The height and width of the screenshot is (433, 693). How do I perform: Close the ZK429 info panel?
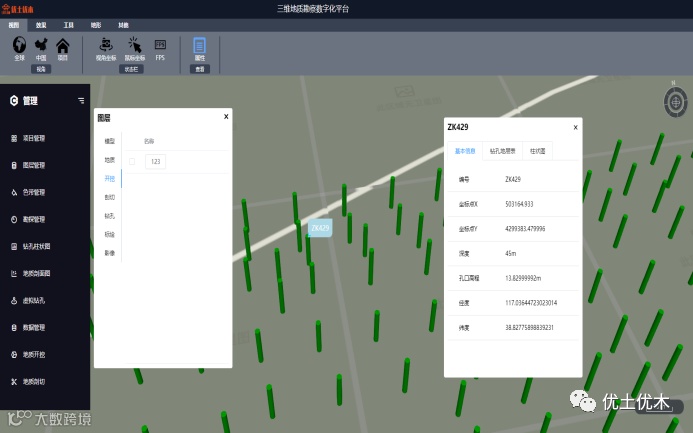pos(575,127)
